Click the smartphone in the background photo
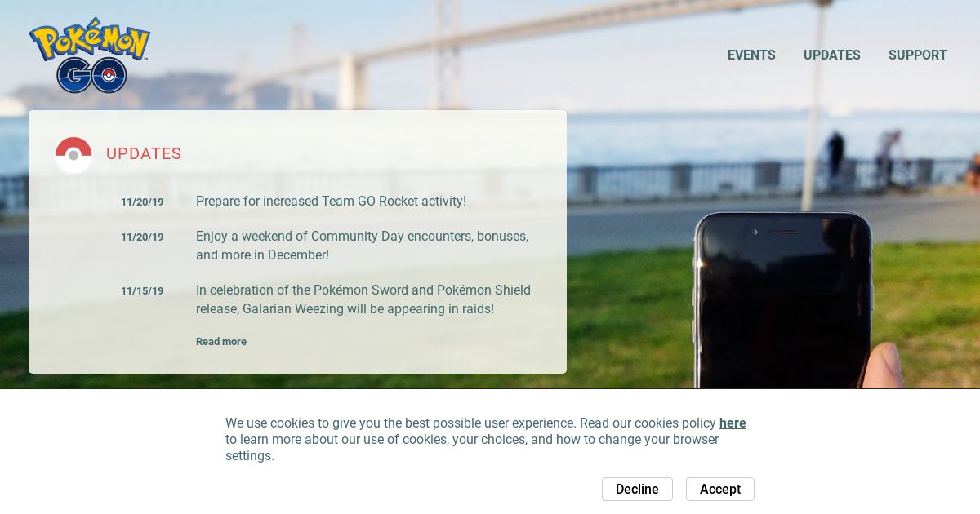The image size is (980, 514). pos(782,300)
